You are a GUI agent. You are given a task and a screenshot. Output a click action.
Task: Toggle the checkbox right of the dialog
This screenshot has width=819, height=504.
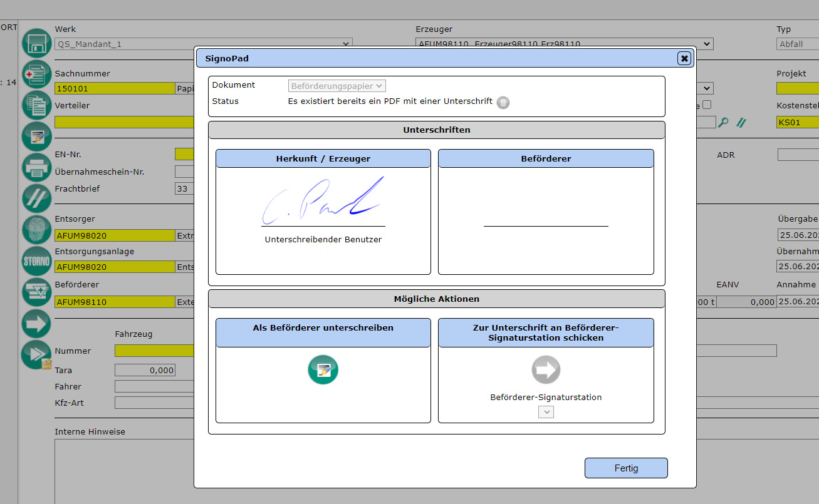point(707,105)
